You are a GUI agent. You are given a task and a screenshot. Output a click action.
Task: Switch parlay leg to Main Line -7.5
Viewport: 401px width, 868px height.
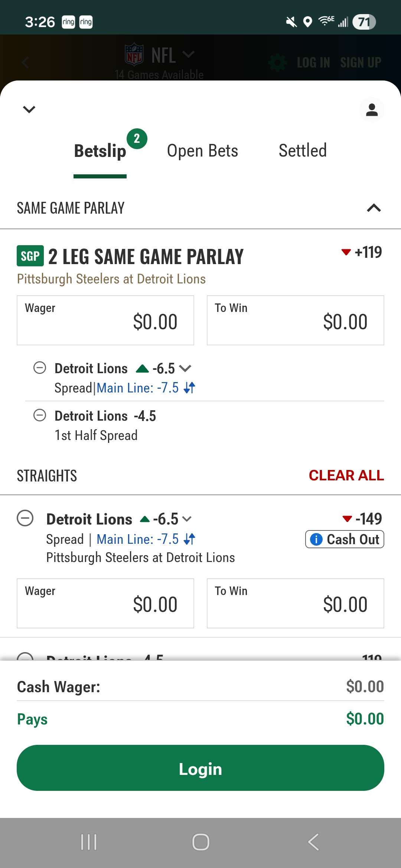coord(146,388)
